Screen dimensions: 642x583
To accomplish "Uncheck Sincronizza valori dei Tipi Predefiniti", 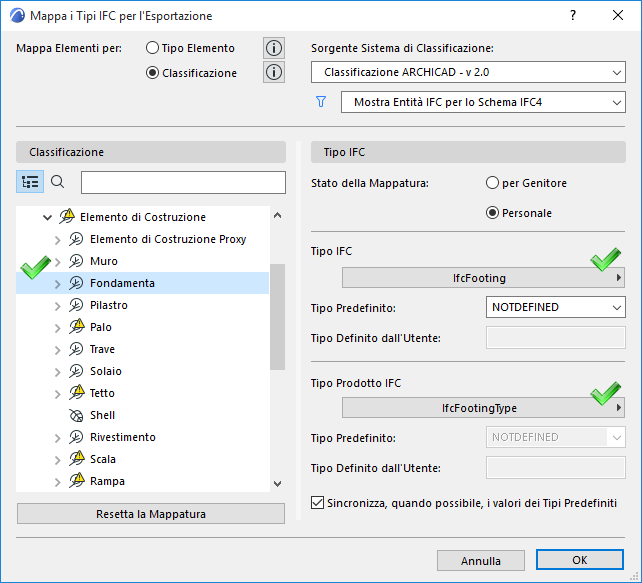I will coord(319,503).
